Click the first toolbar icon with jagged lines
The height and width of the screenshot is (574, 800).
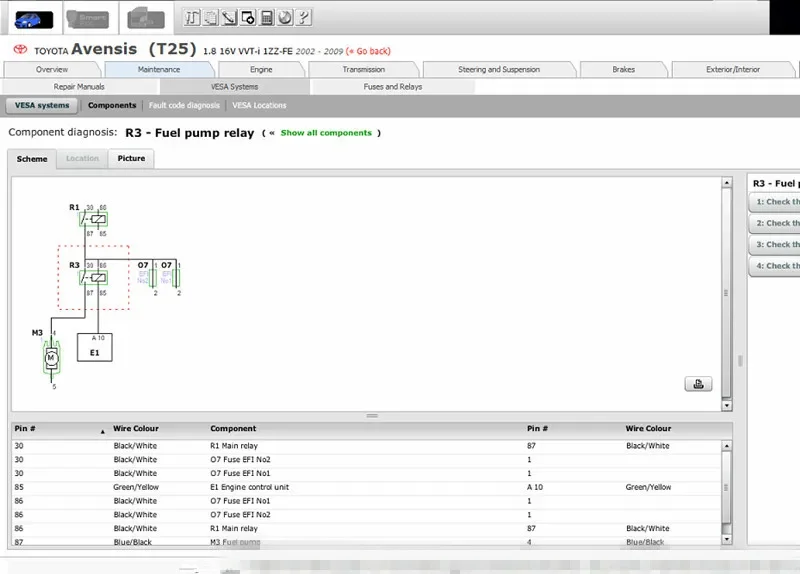(x=192, y=18)
